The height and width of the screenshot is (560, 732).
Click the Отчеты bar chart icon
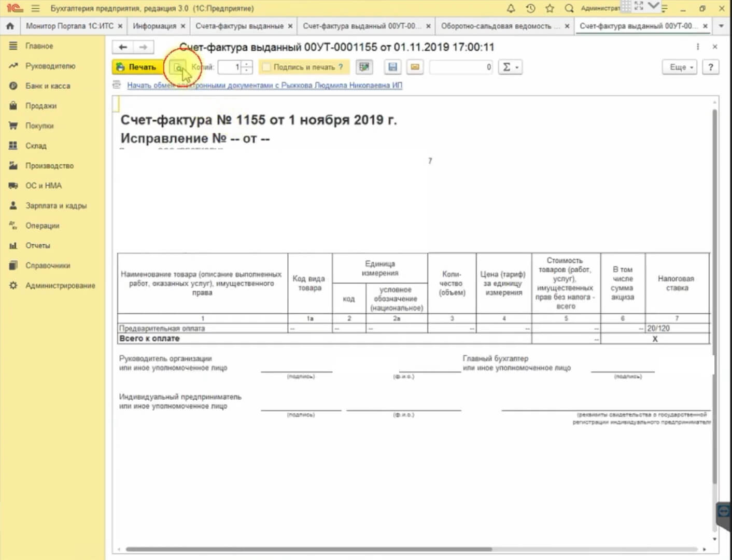click(x=13, y=245)
